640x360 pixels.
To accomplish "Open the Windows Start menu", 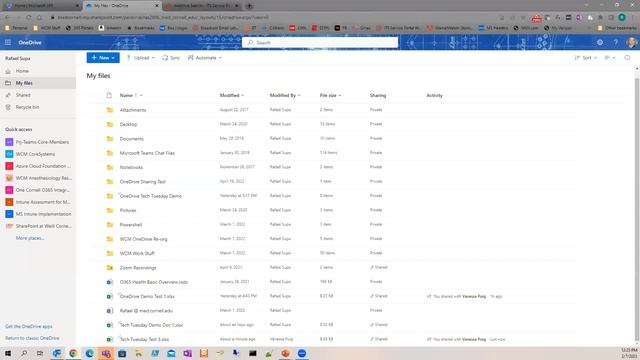I will coord(8,353).
